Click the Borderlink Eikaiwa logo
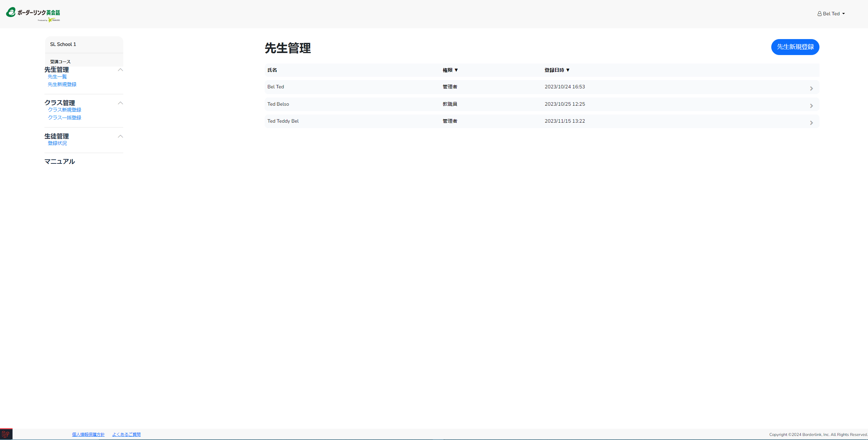 pyautogui.click(x=33, y=14)
